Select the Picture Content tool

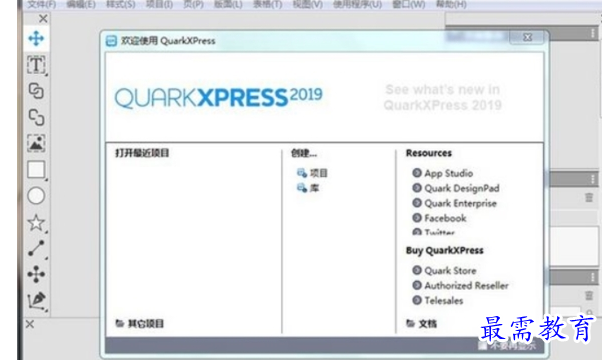pyautogui.click(x=36, y=143)
